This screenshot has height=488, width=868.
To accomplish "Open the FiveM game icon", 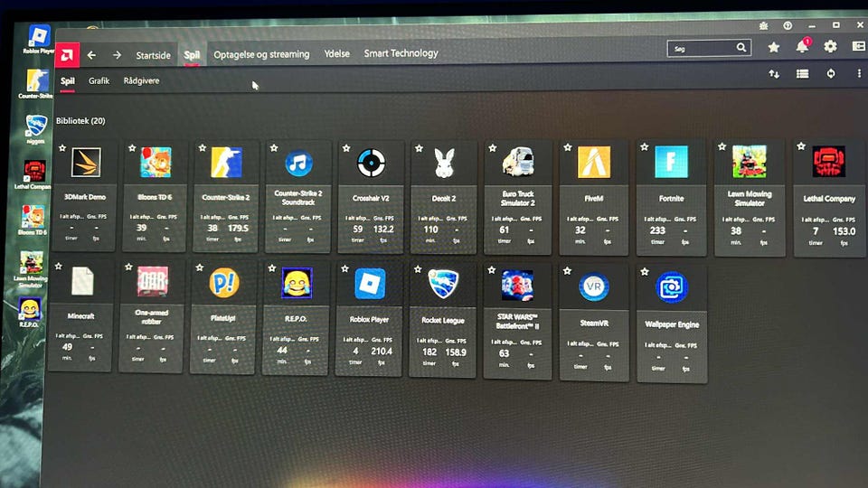I will click(593, 162).
